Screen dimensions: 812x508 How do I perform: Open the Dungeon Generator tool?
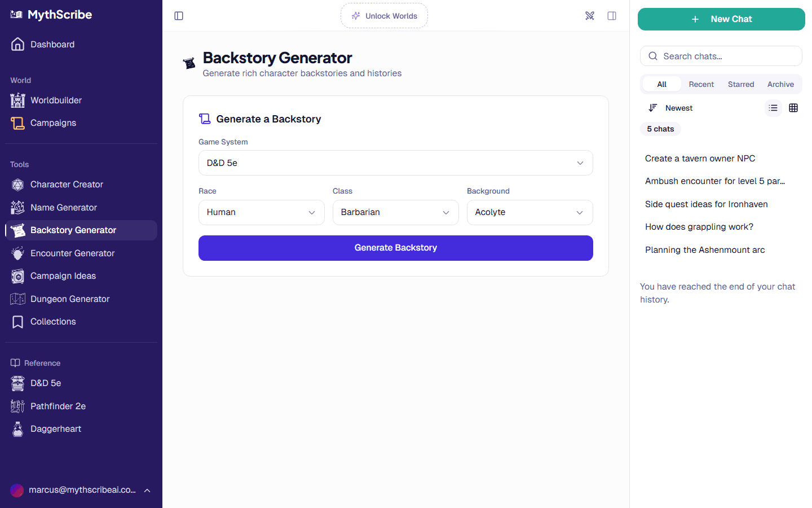(x=70, y=299)
